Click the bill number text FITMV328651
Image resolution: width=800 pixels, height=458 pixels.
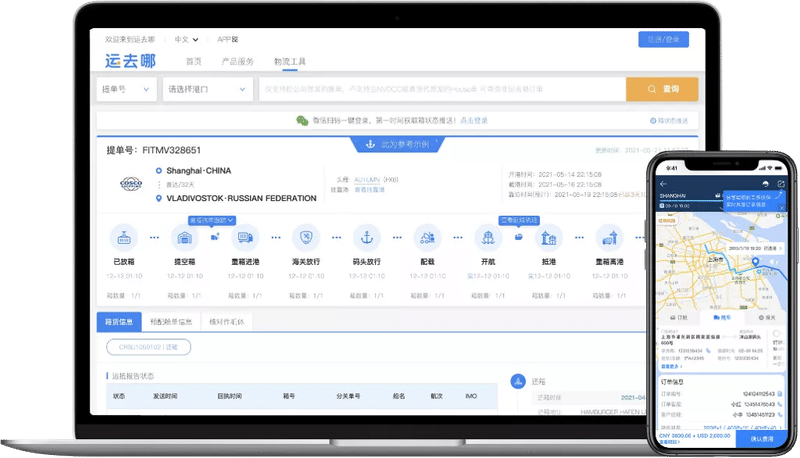[x=171, y=150]
